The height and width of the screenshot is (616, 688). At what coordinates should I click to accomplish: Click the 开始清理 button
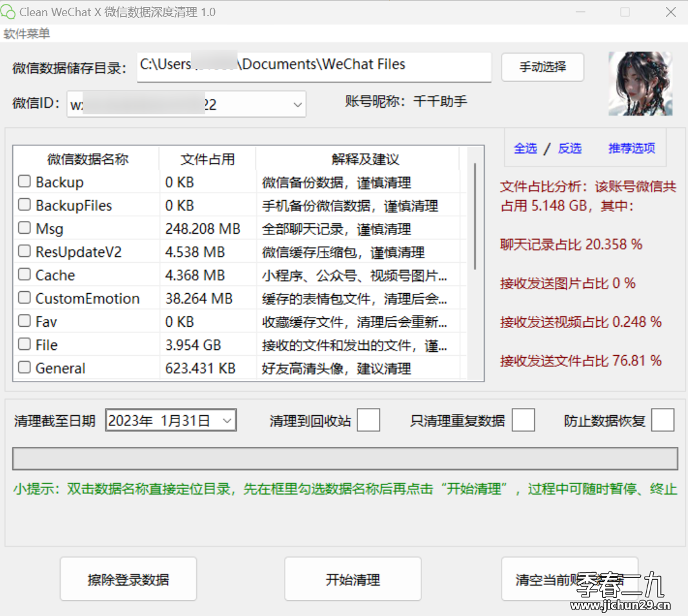pyautogui.click(x=353, y=580)
